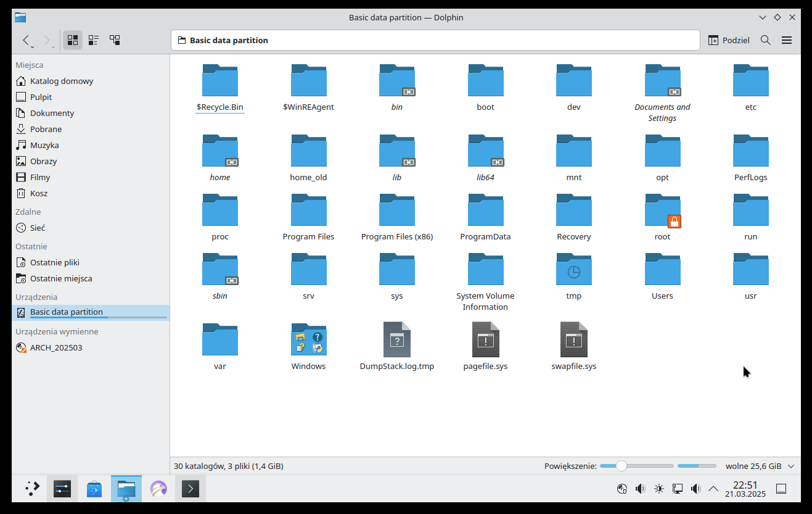This screenshot has width=812, height=514.
Task: Open Katalog domowy in Places
Action: coord(90,81)
